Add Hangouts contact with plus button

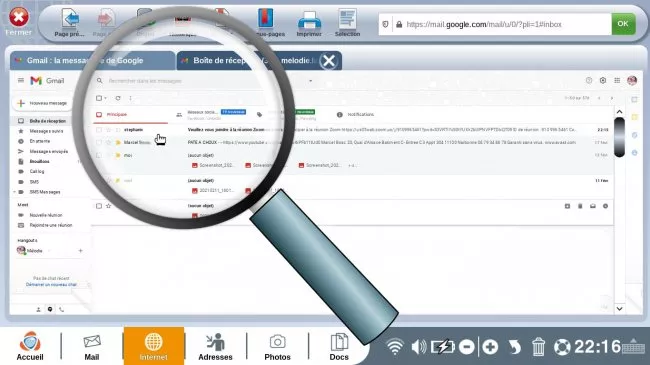pos(80,251)
